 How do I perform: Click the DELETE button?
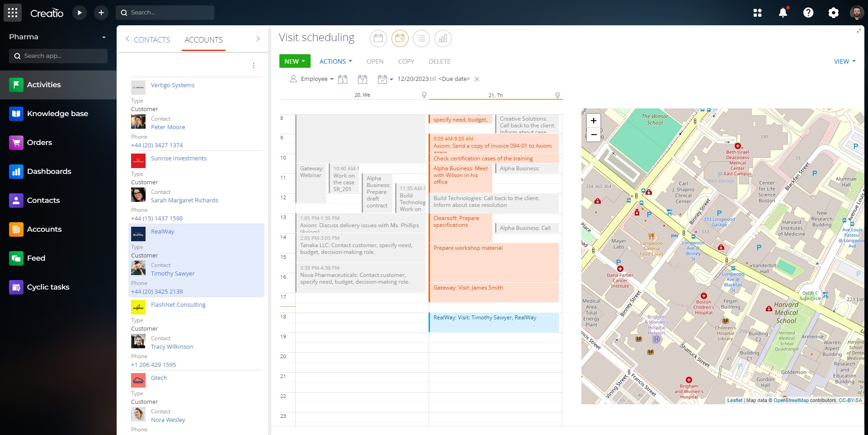click(439, 61)
